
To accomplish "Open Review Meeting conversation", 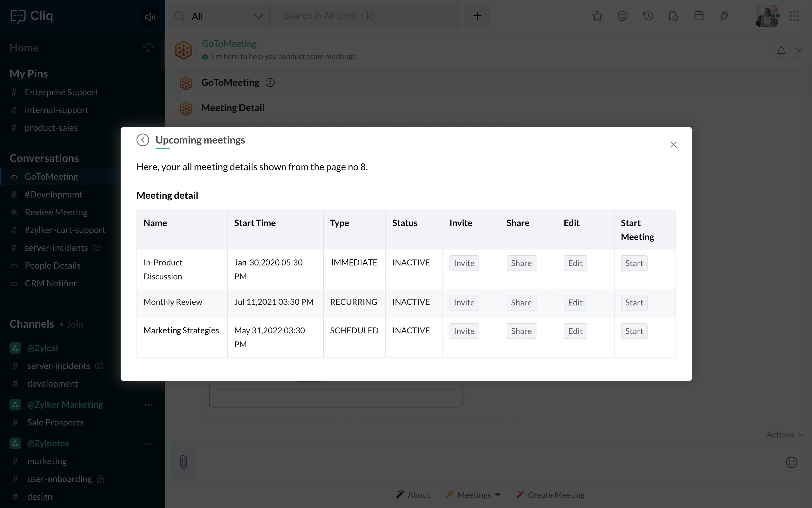I will coord(56,212).
